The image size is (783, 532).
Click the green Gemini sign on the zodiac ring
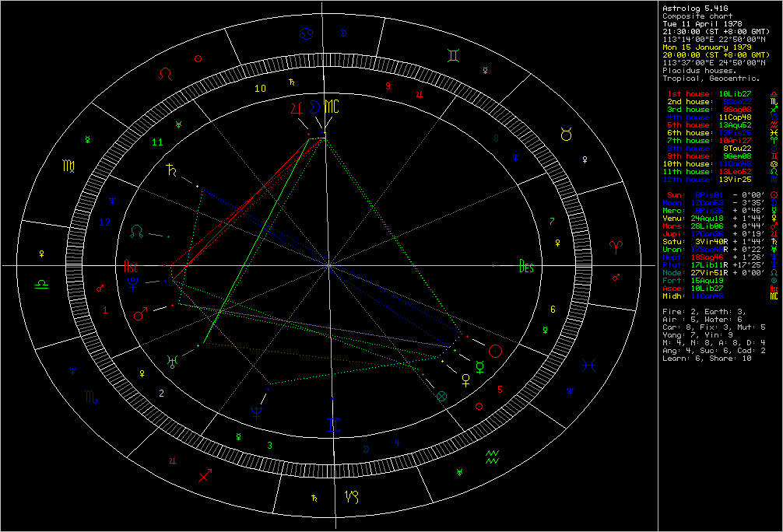point(453,56)
